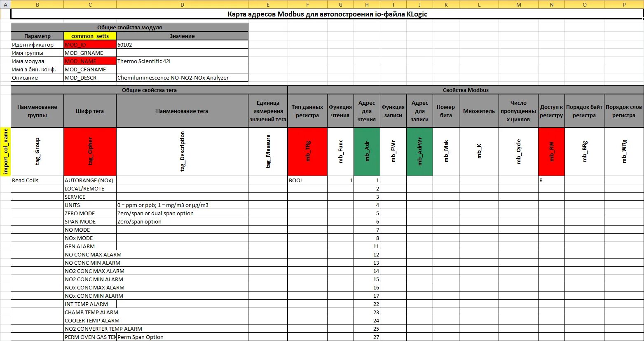Select the NOx MODE tag cell
The width and height of the screenshot is (644, 341).
tap(90, 238)
